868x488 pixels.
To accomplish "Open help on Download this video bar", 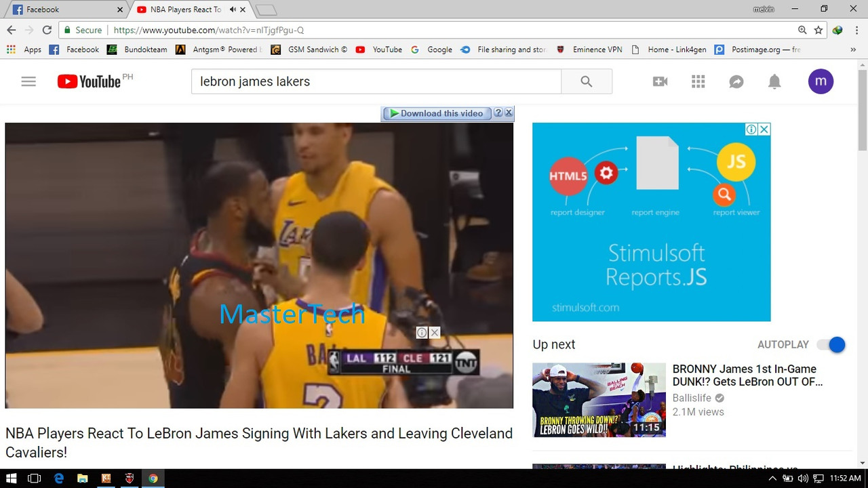I will (x=498, y=113).
